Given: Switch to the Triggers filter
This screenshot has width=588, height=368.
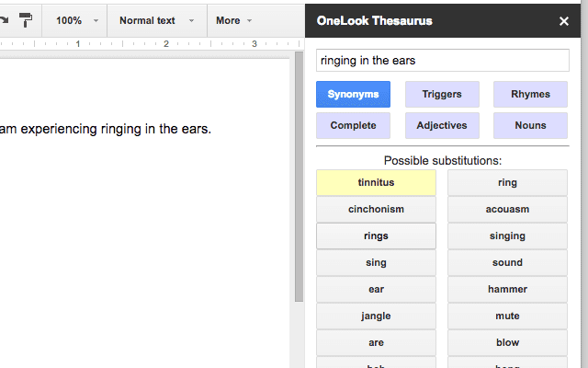Looking at the screenshot, I should click(x=441, y=94).
